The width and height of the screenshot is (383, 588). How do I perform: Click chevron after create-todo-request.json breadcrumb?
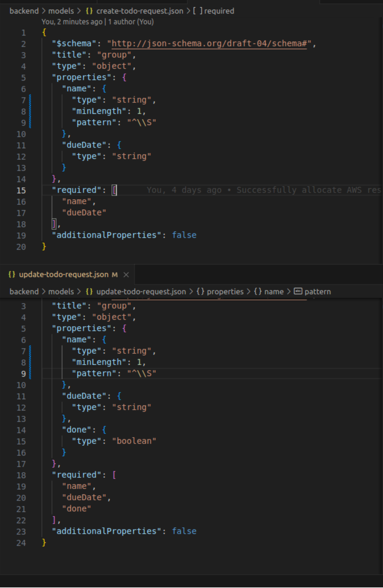pyautogui.click(x=188, y=11)
